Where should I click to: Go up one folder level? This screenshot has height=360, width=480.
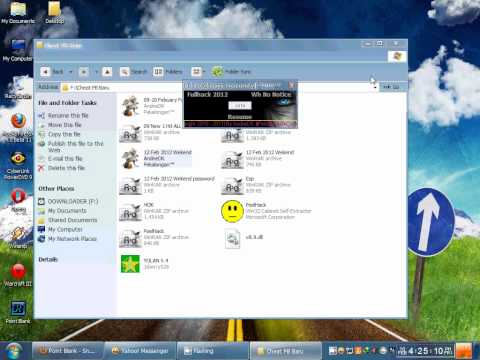[107, 72]
